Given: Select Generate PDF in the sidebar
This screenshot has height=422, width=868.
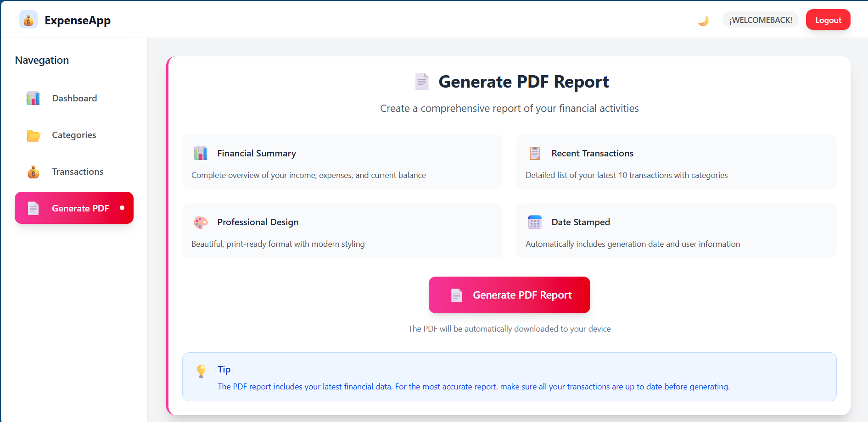Looking at the screenshot, I should tap(80, 208).
